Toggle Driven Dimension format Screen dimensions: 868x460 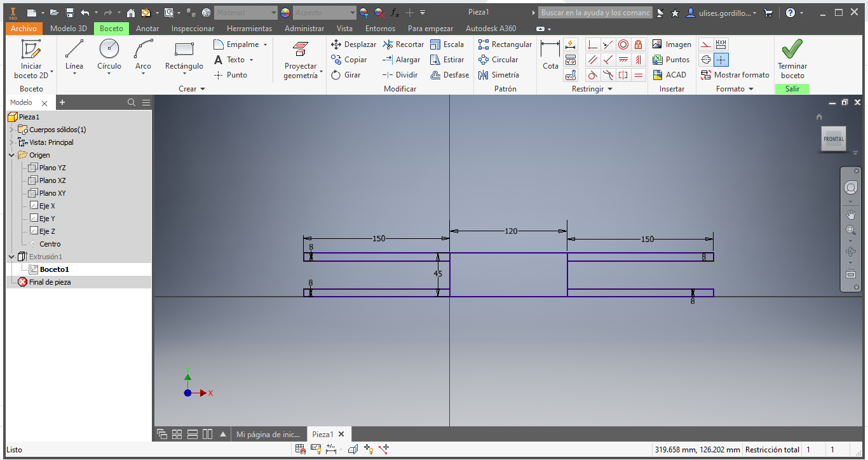pyautogui.click(x=721, y=44)
